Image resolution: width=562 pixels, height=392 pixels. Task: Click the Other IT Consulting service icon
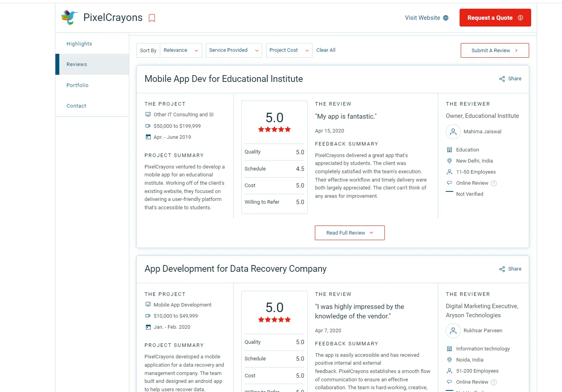pos(148,115)
